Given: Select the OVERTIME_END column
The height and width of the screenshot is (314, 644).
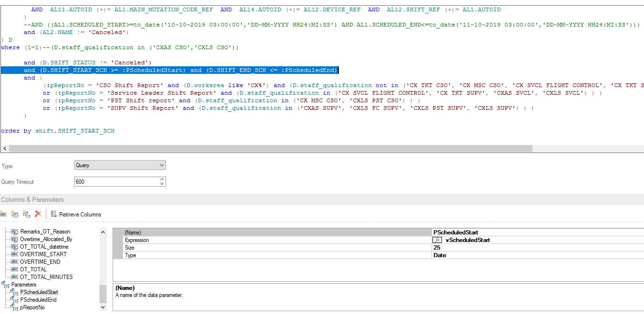Looking at the screenshot, I should [40, 261].
